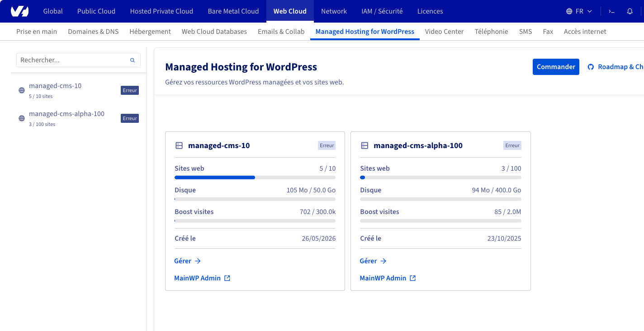Viewport: 644px width, 331px height.
Task: Switch to Domaines & DNS tab
Action: [x=93, y=32]
